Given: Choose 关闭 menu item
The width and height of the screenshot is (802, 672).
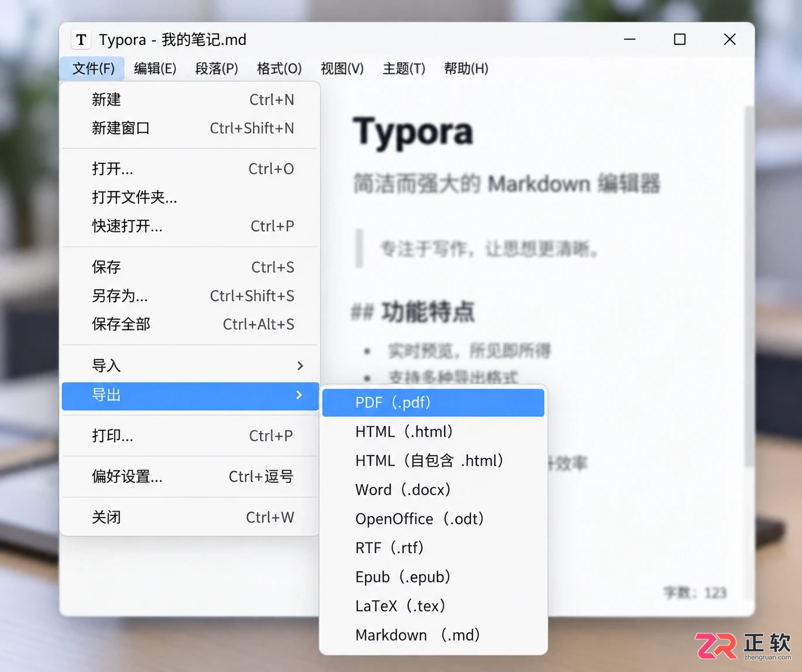Looking at the screenshot, I should click(x=190, y=517).
